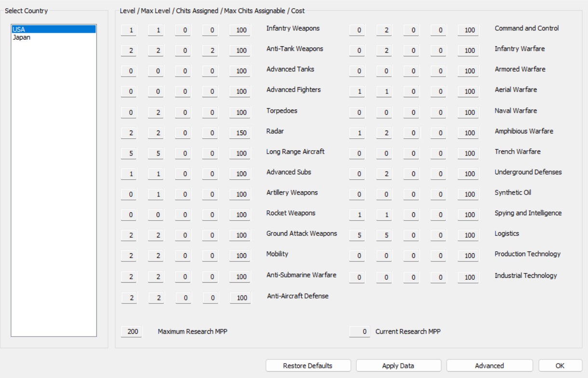Edit the Radar cost field
Screen dimensions: 588x378
point(241,133)
